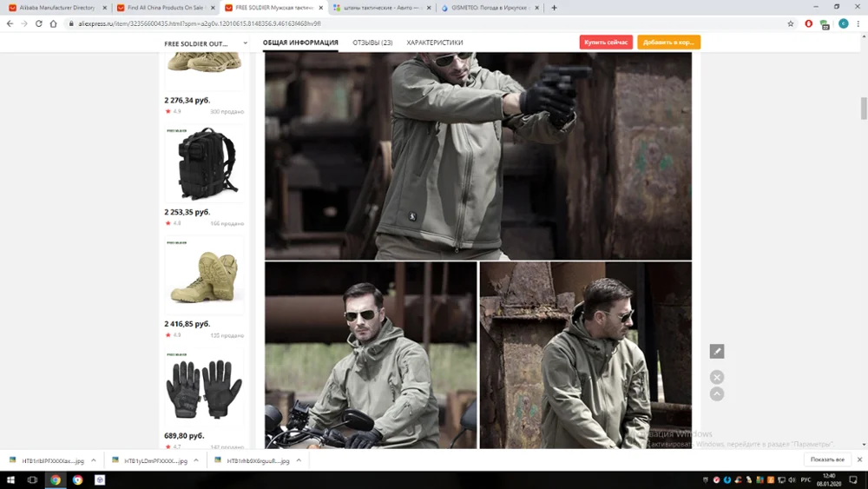Open the man on motorcycle image
This screenshot has height=489, width=868.
tap(371, 355)
